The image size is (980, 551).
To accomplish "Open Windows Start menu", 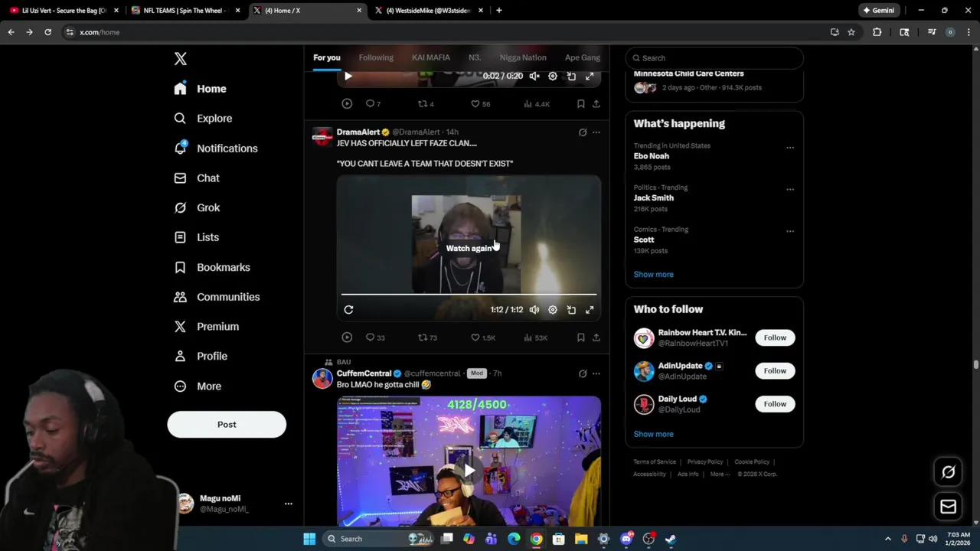I will (309, 539).
